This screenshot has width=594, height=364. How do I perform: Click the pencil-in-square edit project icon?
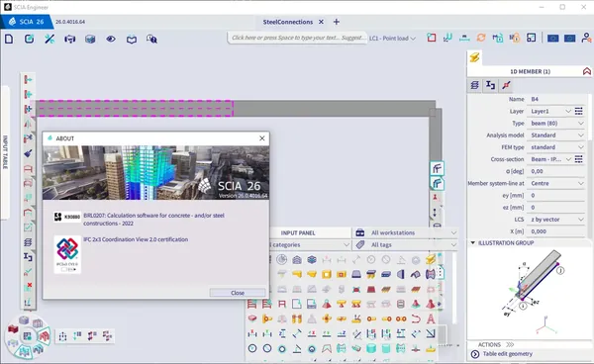point(29,39)
